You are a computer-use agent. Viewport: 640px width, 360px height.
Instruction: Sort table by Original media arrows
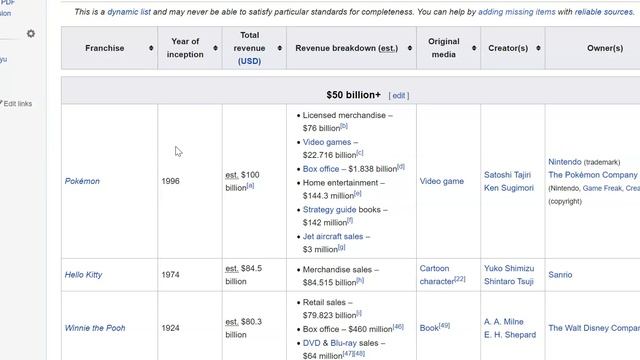point(474,48)
